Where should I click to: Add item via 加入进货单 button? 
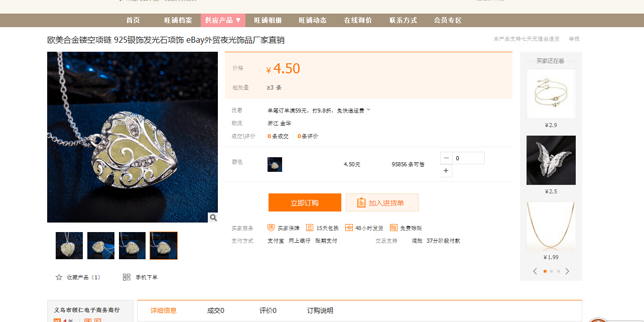pos(382,203)
